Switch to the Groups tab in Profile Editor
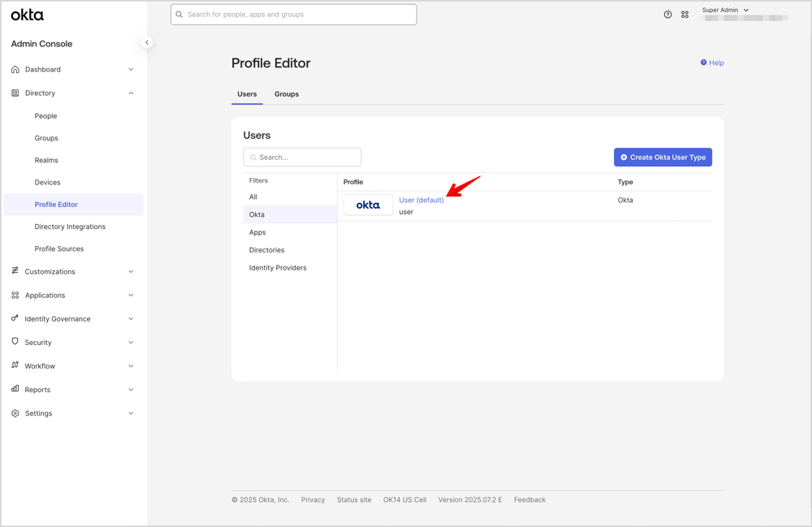Image resolution: width=812 pixels, height=527 pixels. click(x=287, y=94)
